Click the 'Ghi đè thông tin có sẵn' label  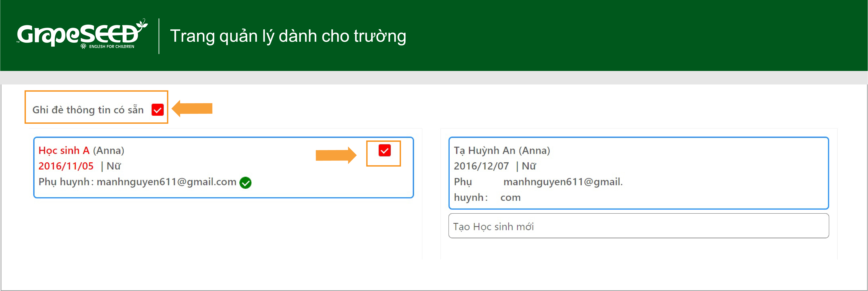point(88,110)
